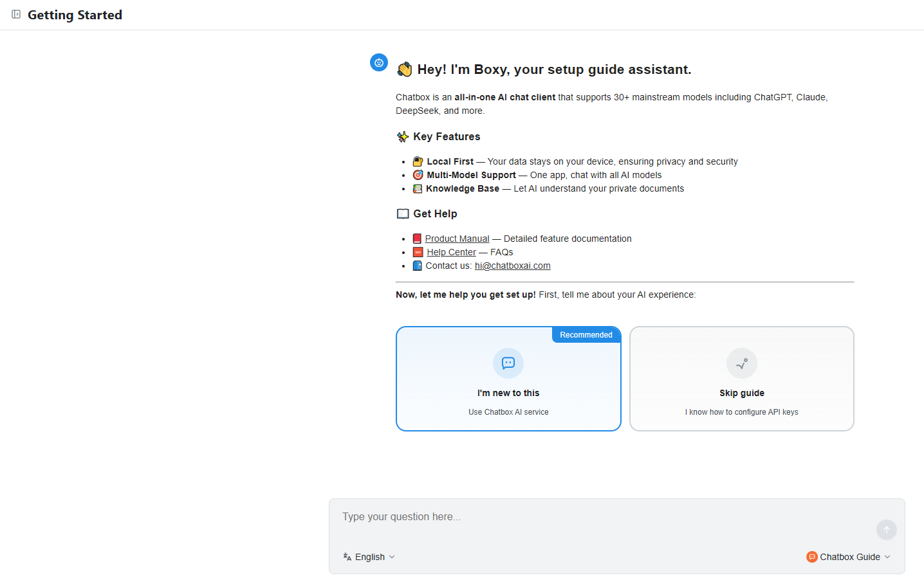Image resolution: width=924 pixels, height=580 pixels.
Task: Click the chevron next to Chatbox Guide
Action: (887, 557)
